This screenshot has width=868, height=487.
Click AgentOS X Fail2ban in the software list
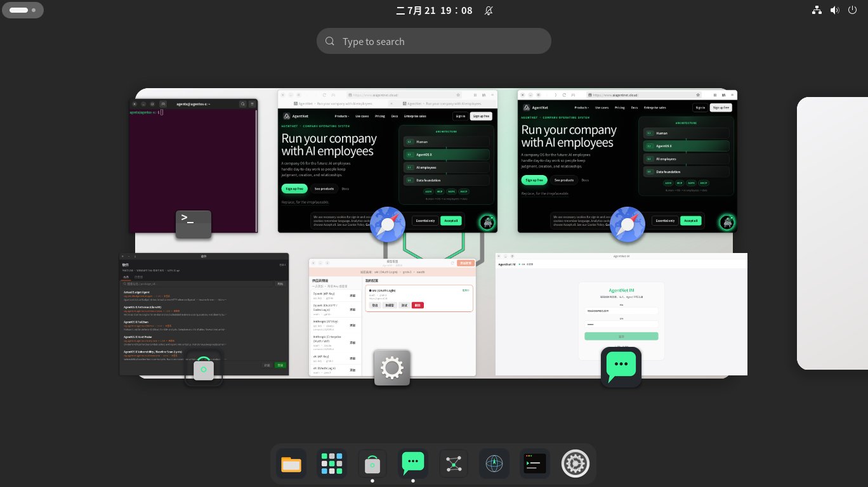click(x=136, y=321)
